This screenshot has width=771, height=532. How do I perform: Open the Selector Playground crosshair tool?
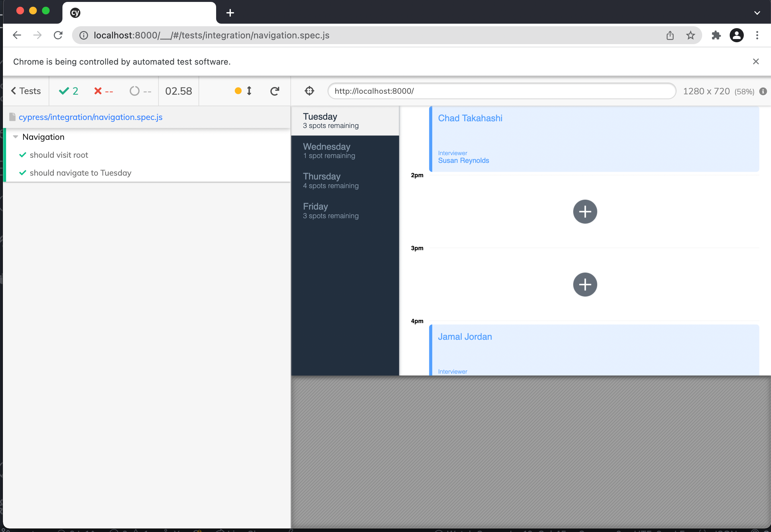coord(309,91)
